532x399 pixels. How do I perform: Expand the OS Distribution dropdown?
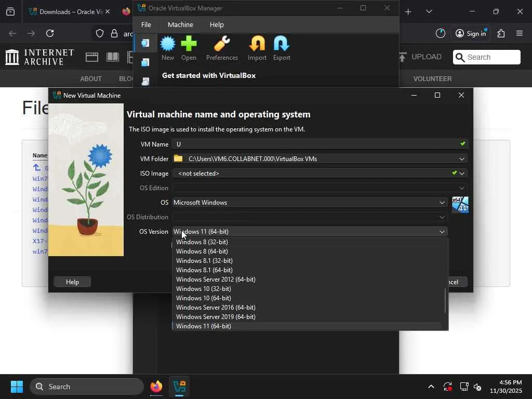pos(442,217)
